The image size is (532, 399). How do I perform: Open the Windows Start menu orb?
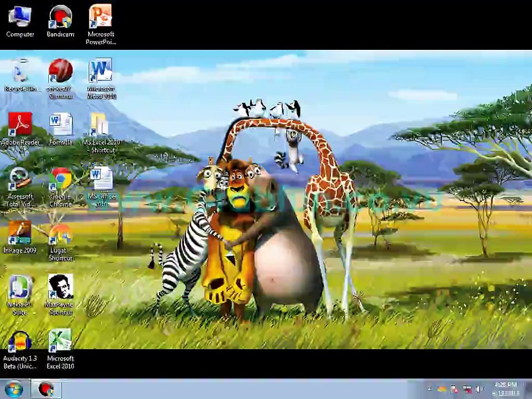coord(14,389)
